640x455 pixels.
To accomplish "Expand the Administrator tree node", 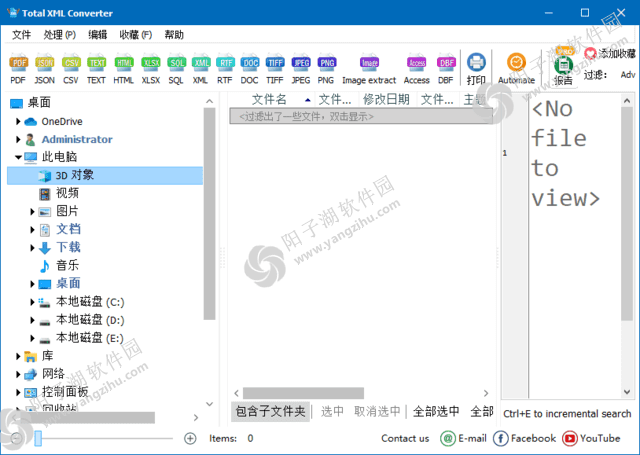I will [18, 139].
